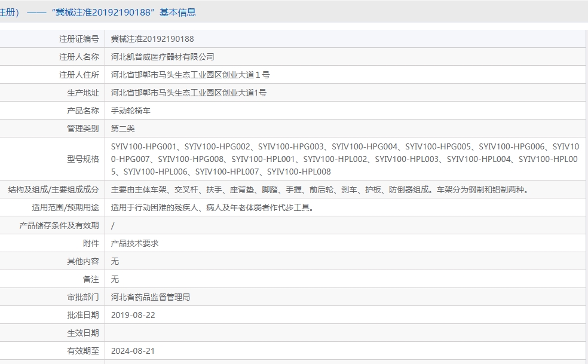Select the 备注 label

pyautogui.click(x=91, y=280)
